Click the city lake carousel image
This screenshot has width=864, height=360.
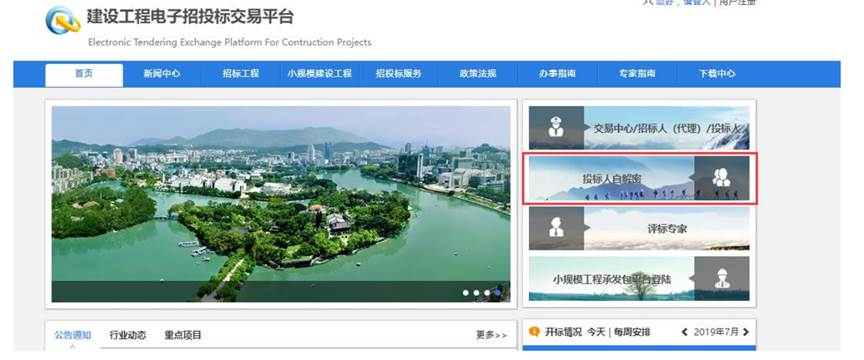pyautogui.click(x=281, y=204)
